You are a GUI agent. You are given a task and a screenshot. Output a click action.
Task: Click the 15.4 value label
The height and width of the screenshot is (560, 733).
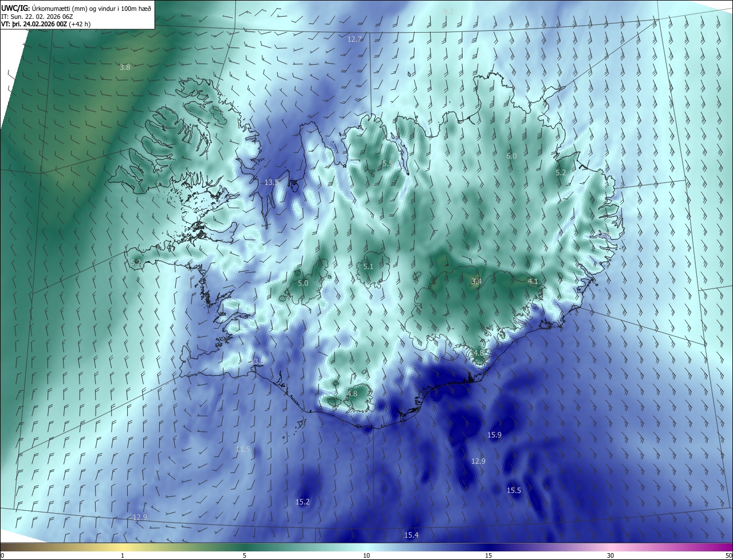click(x=411, y=535)
